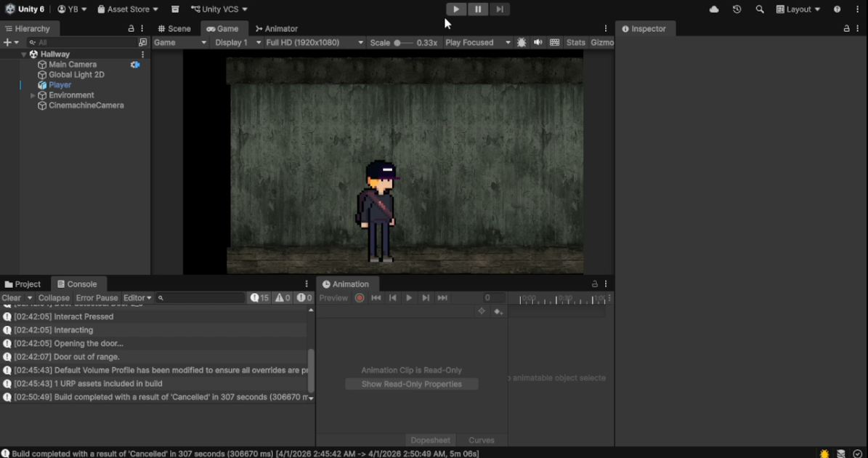This screenshot has width=868, height=458.
Task: Select the 'Door out of range.' log
Action: click(154, 357)
